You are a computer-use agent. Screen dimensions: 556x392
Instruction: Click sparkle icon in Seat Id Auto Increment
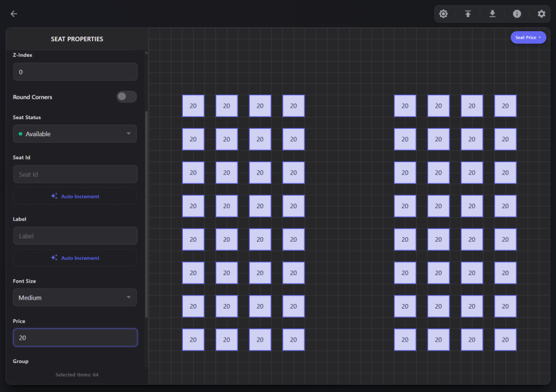54,196
